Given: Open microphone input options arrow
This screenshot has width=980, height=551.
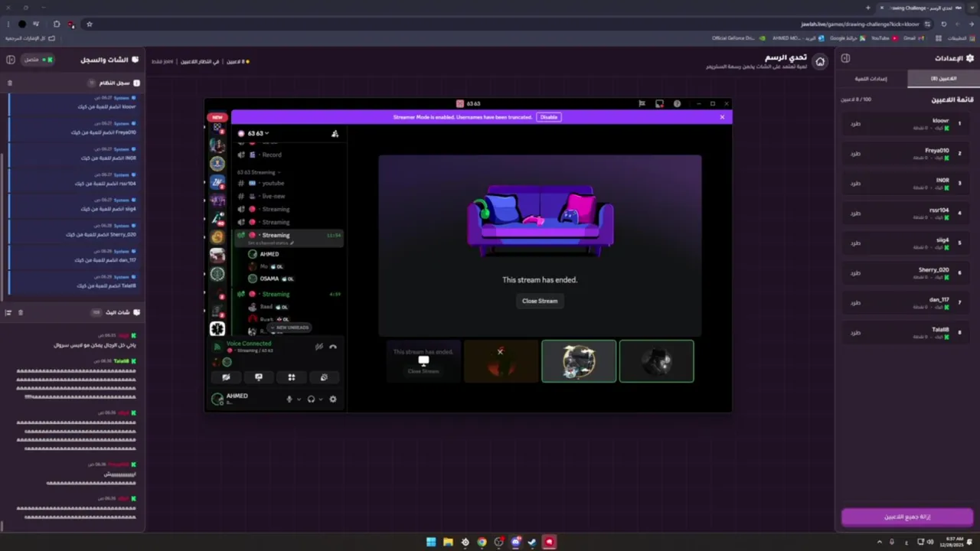Looking at the screenshot, I should coord(299,399).
